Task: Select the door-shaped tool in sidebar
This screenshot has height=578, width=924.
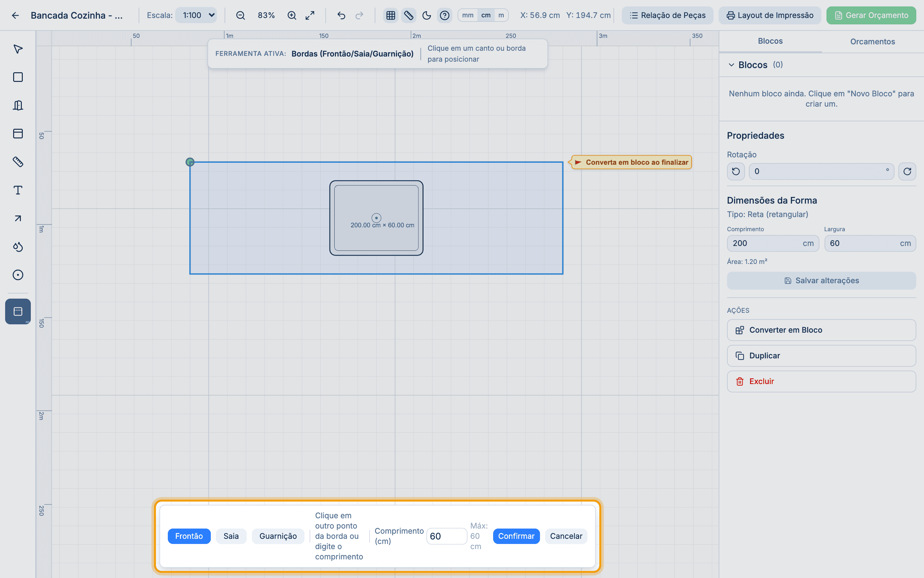Action: pyautogui.click(x=18, y=105)
